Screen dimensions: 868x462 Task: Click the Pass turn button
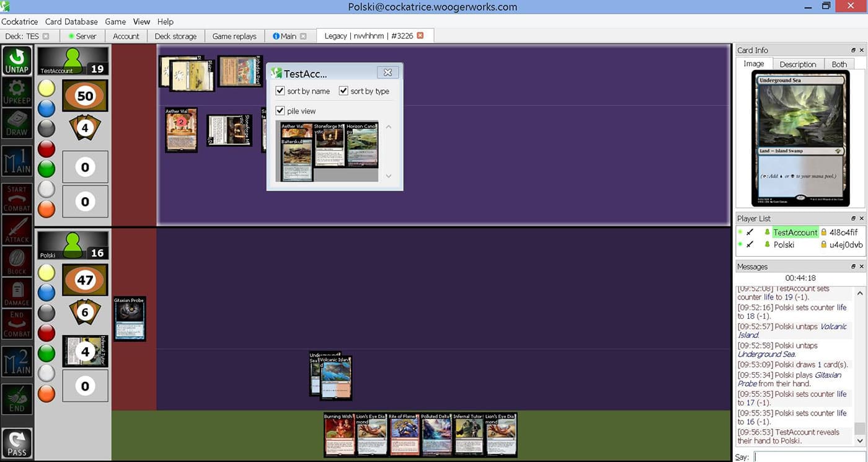[17, 443]
